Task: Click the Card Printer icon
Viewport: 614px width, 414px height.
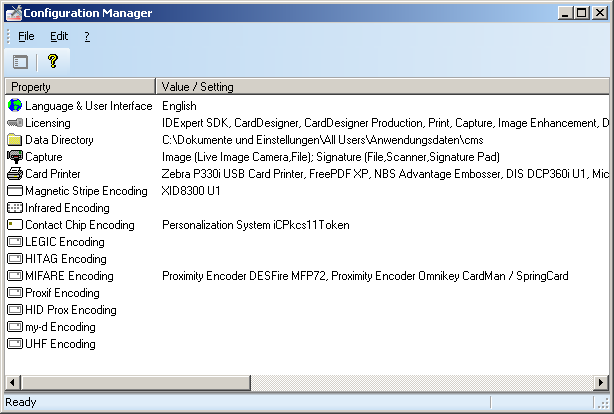Action: tap(14, 174)
